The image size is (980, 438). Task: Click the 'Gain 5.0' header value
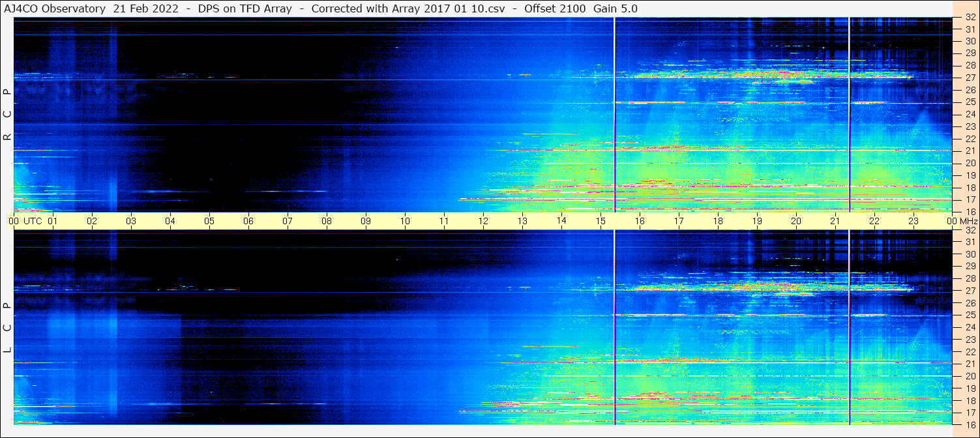pyautogui.click(x=615, y=9)
